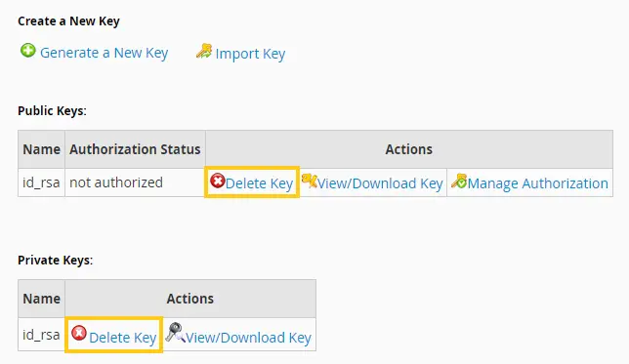Click the "not authorized" status cell
The height and width of the screenshot is (364, 629).
click(135, 182)
